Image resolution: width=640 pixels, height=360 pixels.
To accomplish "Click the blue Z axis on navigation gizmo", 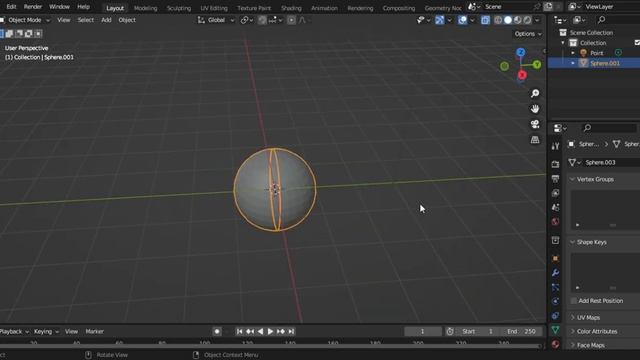I will [x=520, y=52].
